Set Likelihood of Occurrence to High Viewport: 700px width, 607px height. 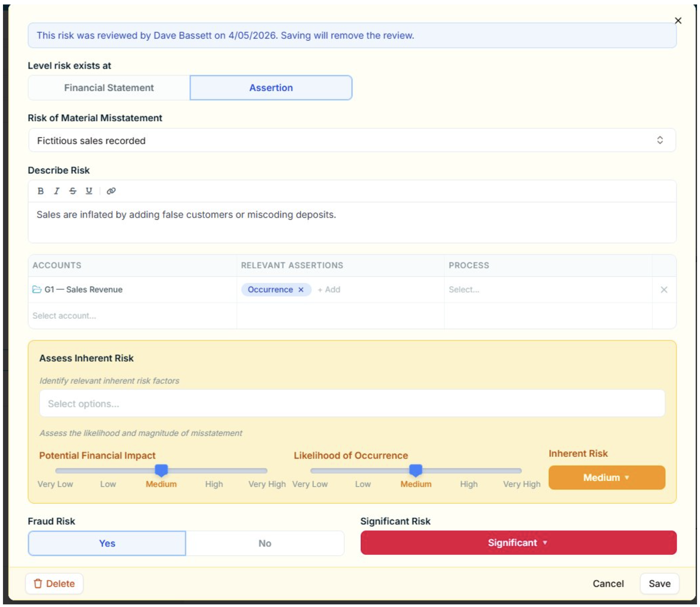468,484
